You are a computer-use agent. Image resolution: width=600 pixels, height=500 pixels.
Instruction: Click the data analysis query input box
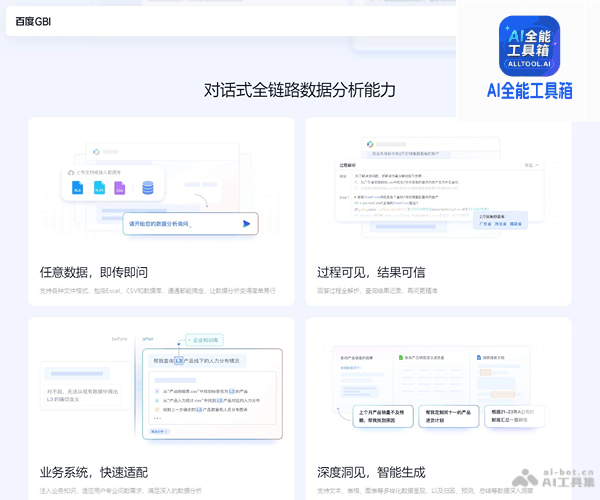(191, 223)
